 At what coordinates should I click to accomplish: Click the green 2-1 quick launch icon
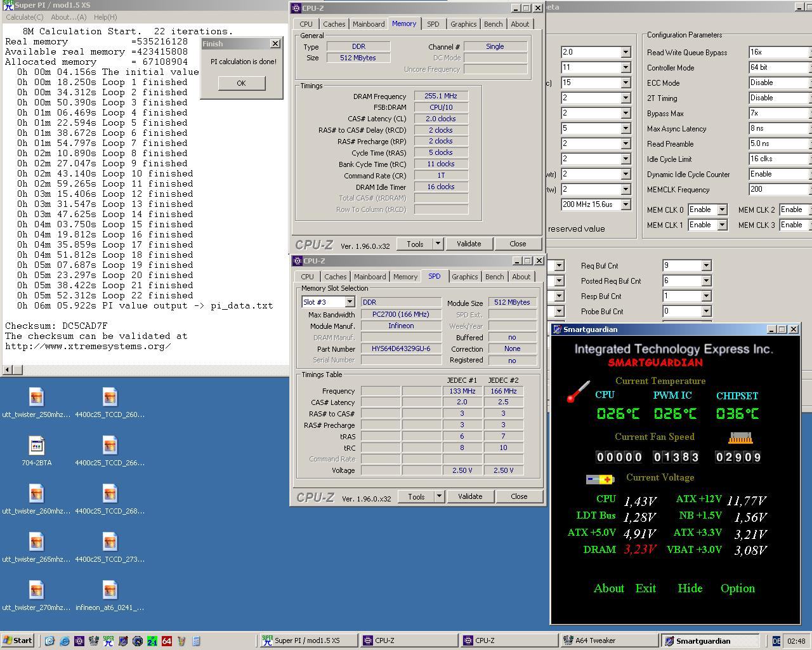[x=152, y=641]
